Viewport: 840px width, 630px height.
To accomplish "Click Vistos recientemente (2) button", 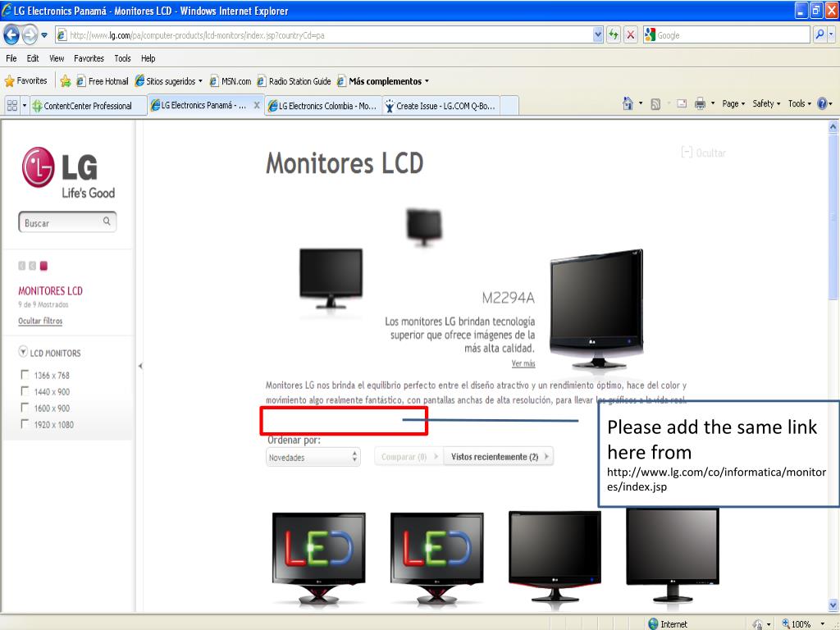I will [x=498, y=457].
